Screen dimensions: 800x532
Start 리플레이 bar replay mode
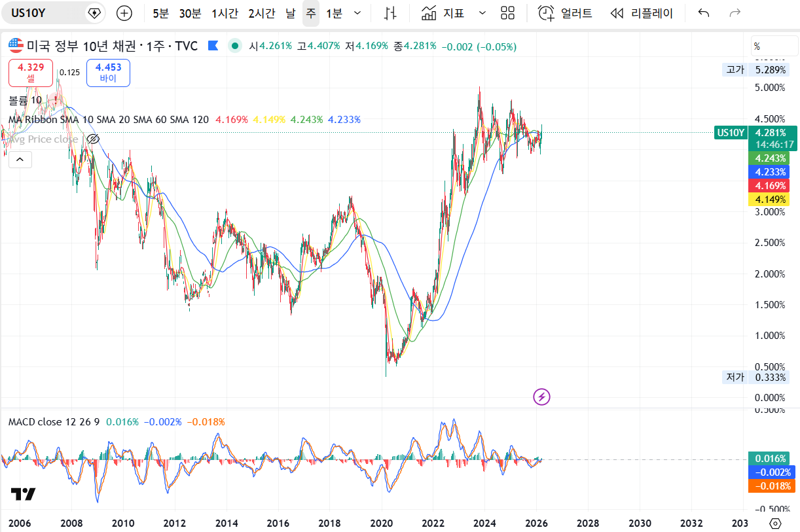point(642,13)
